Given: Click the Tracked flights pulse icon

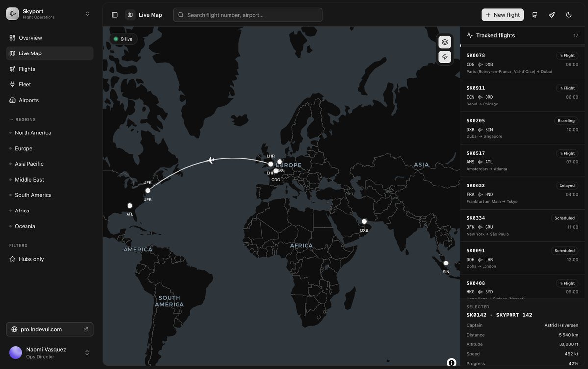Looking at the screenshot, I should click(x=469, y=35).
